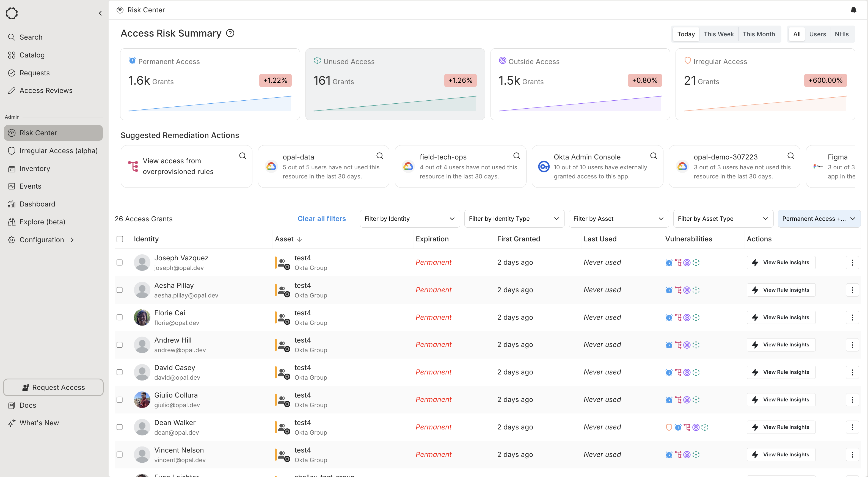
Task: Check the box for Florie Cai
Action: click(x=120, y=317)
